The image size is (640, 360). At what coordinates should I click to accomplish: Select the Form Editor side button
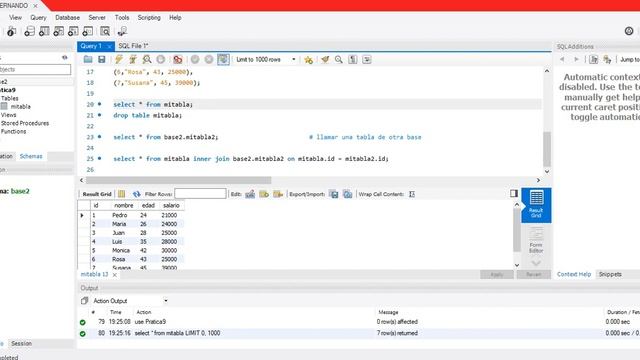point(536,240)
